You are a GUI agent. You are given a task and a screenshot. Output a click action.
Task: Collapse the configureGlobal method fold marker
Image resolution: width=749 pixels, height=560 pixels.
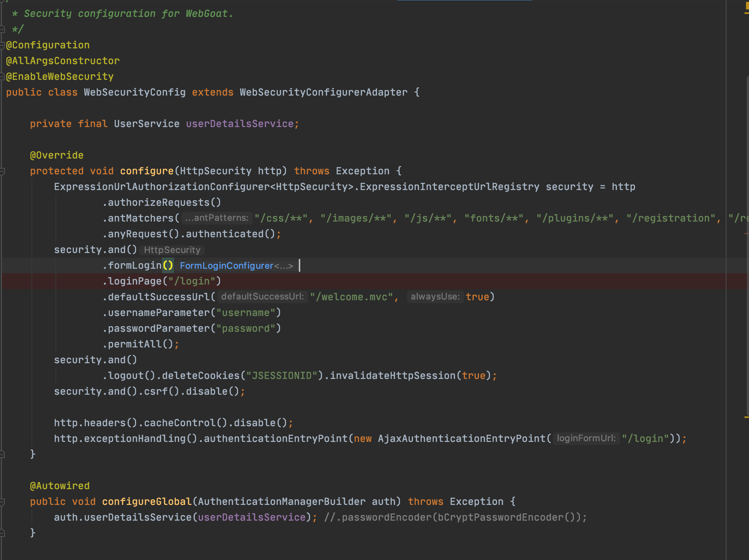2,502
